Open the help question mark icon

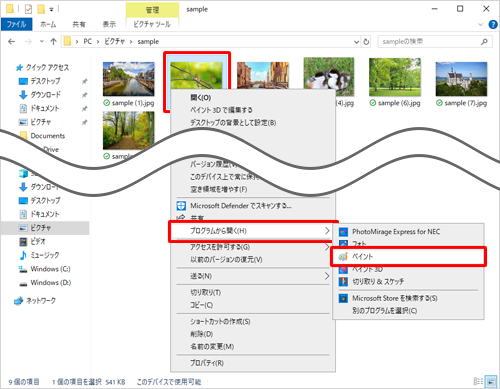click(x=493, y=25)
